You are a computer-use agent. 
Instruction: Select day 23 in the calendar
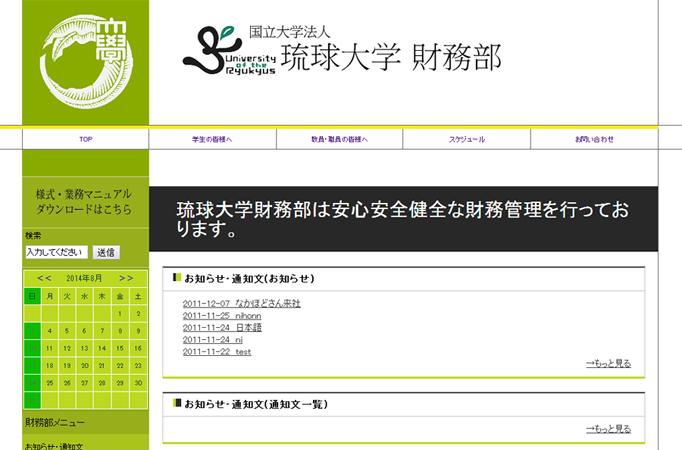tap(138, 366)
